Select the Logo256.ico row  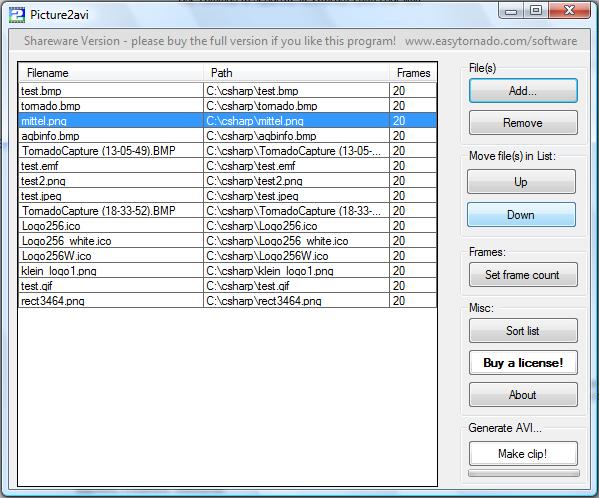click(228, 226)
